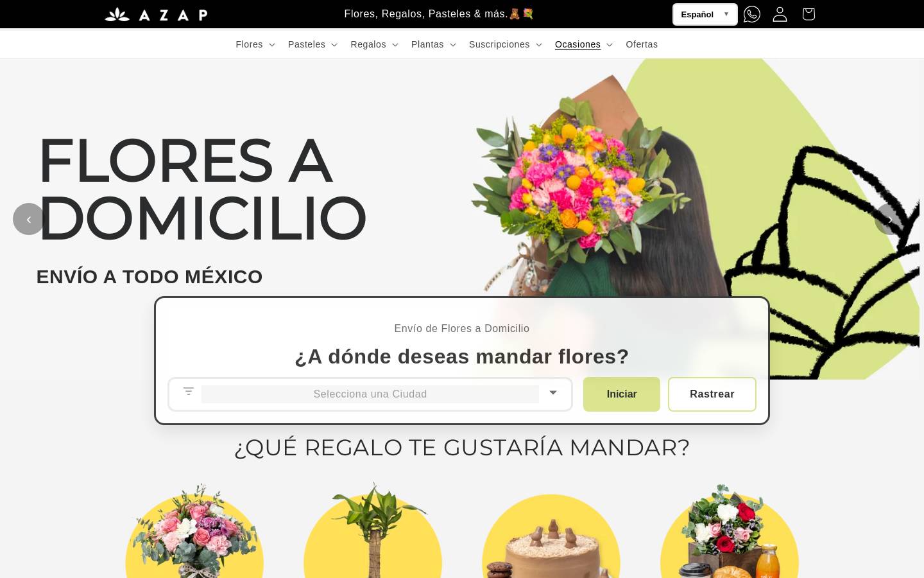Viewport: 924px width, 578px height.
Task: Go to previous slide arrow
Action: tap(29, 219)
